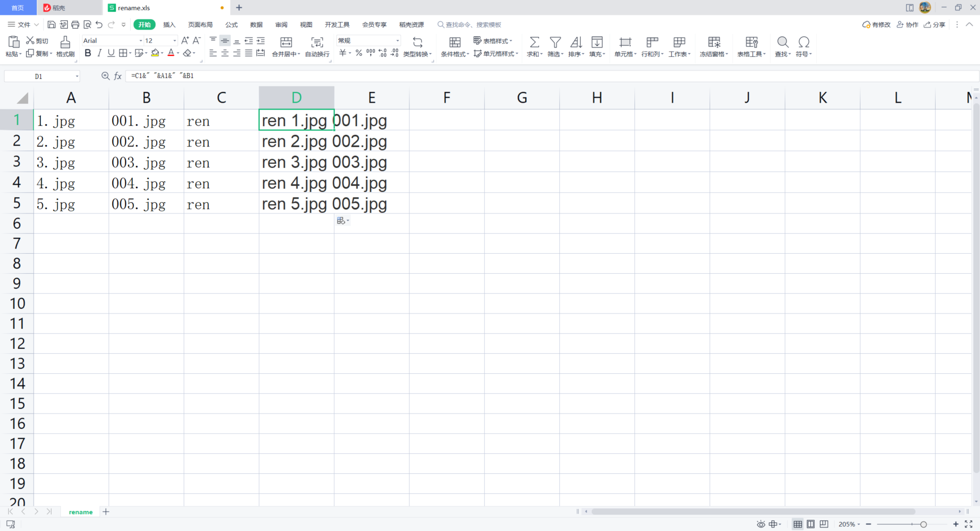
Task: Click the 有修改 (Has changes) cloud status
Action: click(876, 25)
